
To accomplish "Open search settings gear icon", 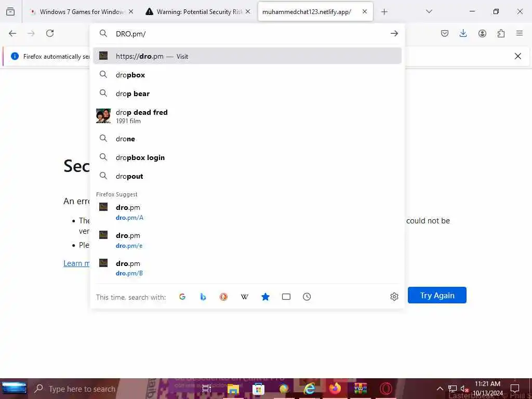I will [394, 297].
